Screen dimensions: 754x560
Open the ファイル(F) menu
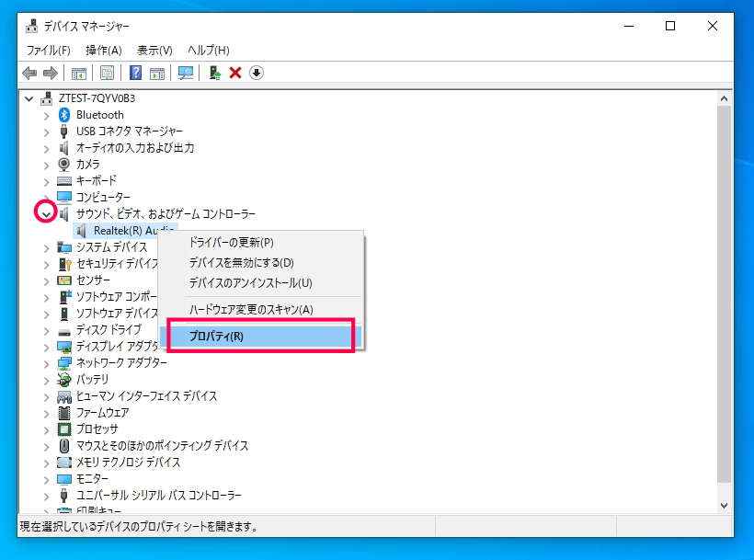48,50
